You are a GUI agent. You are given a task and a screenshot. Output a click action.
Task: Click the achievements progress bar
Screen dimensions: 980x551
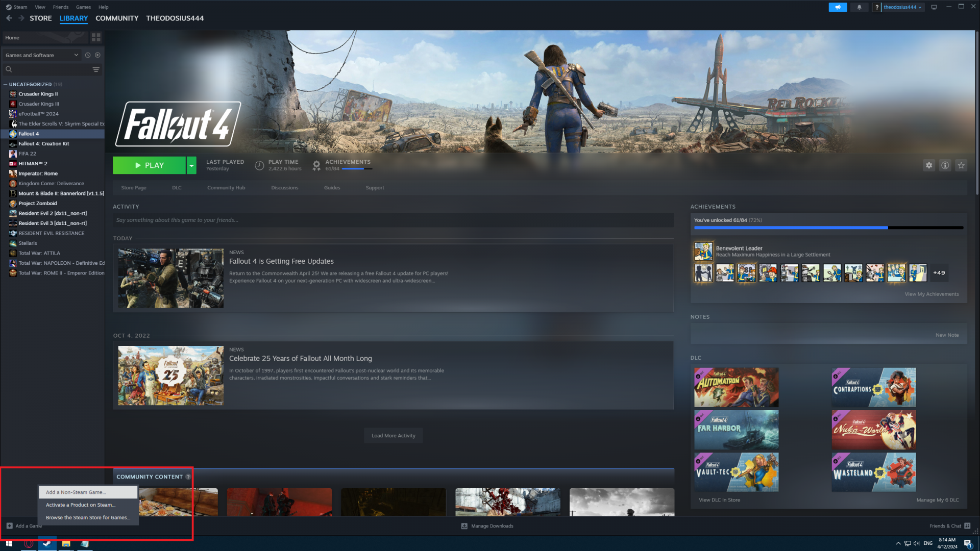[x=828, y=228]
